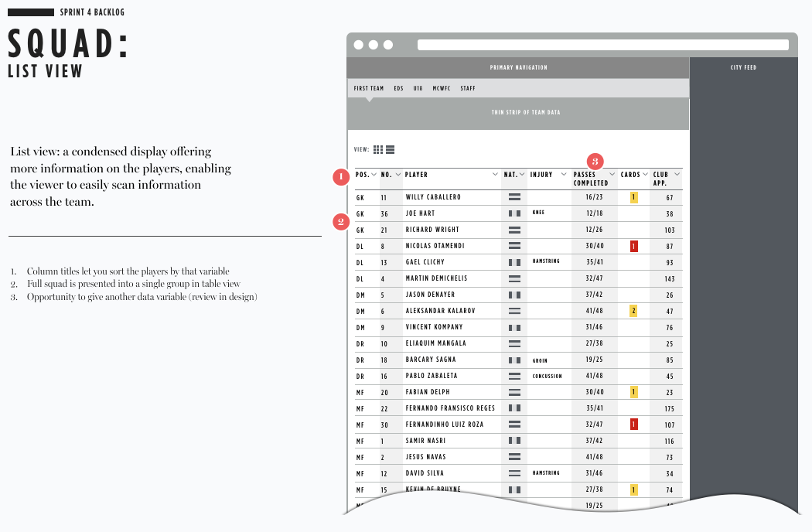Select player name SAMIR NASRI
Image resolution: width=812 pixels, height=532 pixels.
click(425, 441)
